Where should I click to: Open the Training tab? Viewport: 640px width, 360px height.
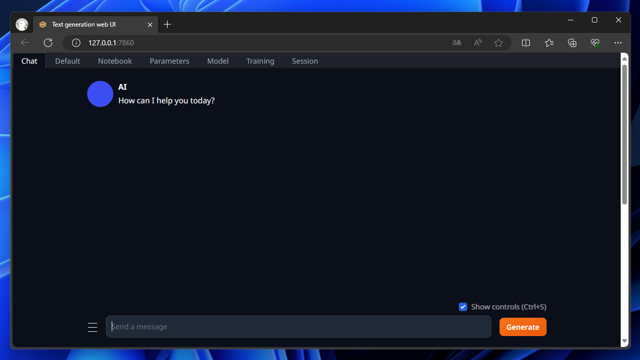click(260, 61)
